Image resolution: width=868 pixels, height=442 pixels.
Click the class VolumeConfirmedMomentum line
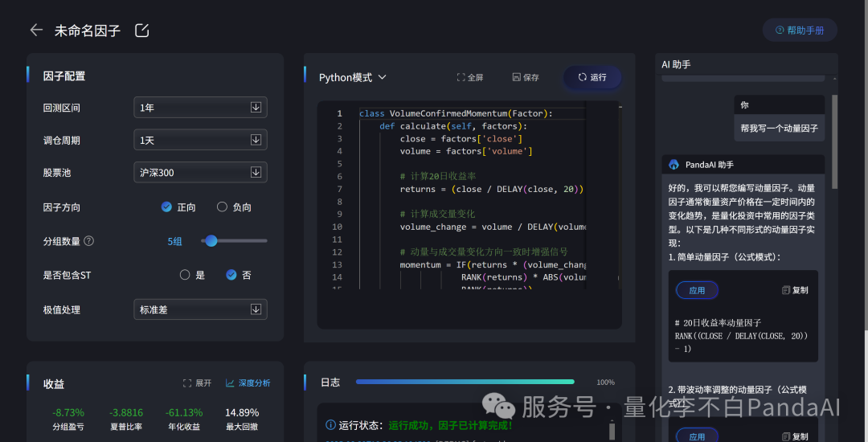click(457, 113)
